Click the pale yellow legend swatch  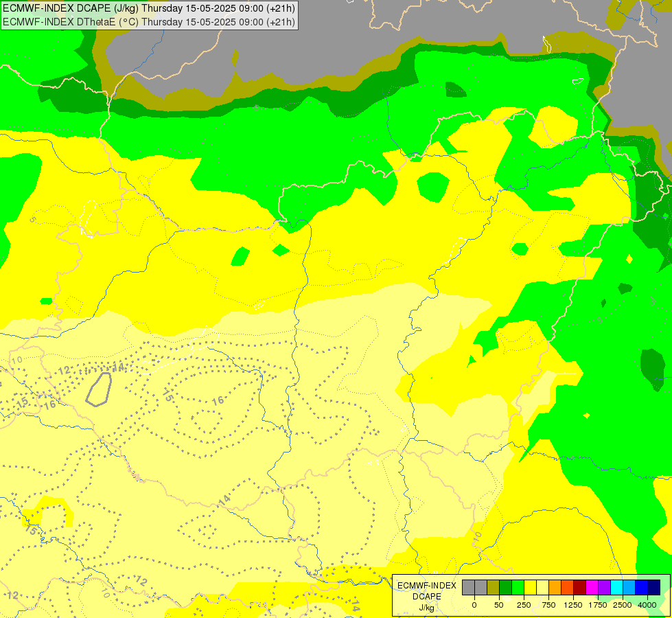(542, 588)
